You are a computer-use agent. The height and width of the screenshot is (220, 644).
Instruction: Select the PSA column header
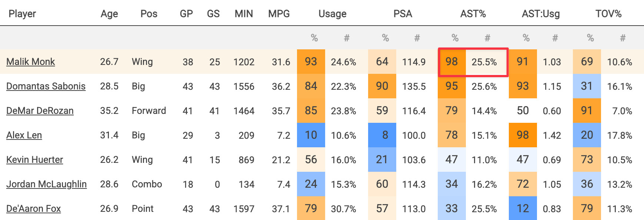403,14
